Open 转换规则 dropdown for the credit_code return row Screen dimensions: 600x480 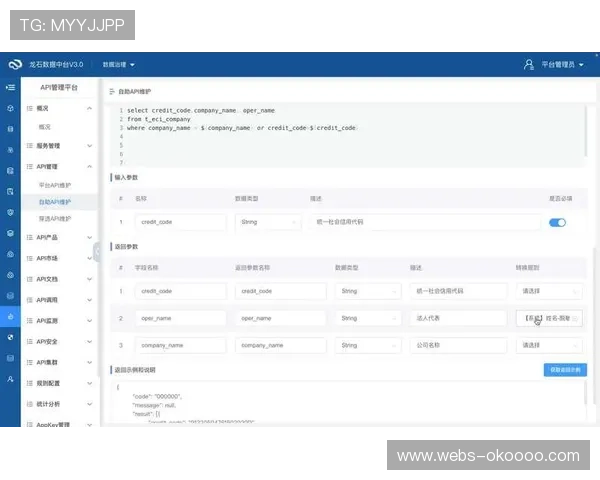547,291
